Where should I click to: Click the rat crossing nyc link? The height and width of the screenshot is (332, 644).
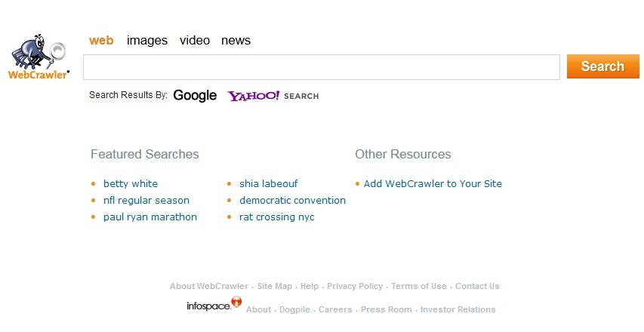coord(277,217)
